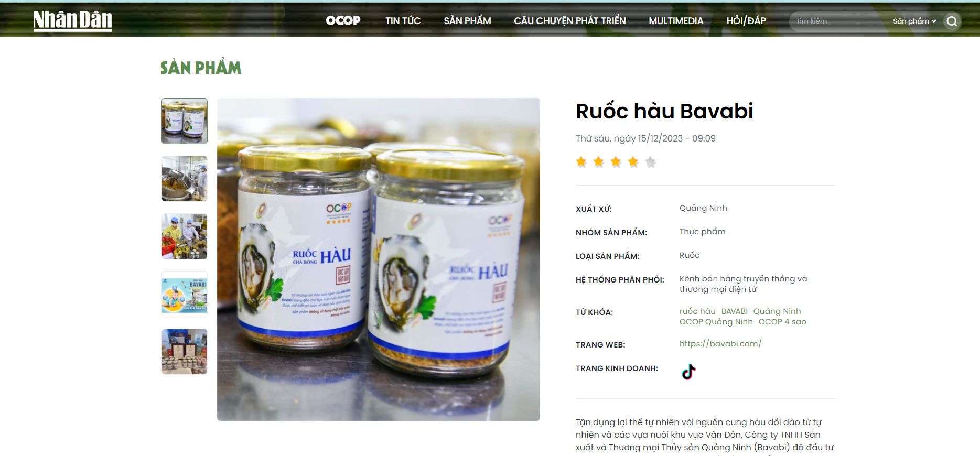The height and width of the screenshot is (456, 980).
Task: Open the OCOP home logo
Action: pyautogui.click(x=343, y=20)
